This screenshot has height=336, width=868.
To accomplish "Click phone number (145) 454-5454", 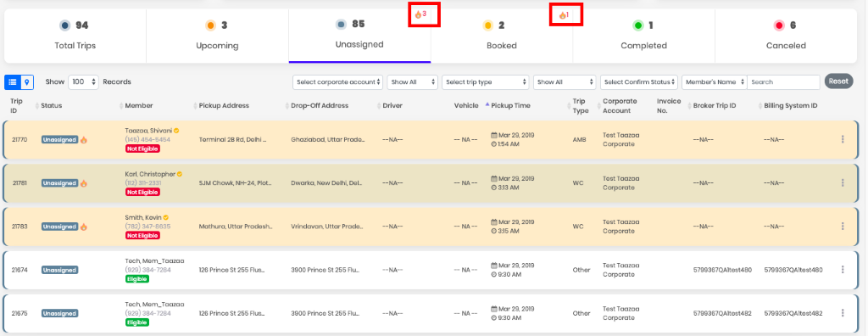I will (x=147, y=140).
